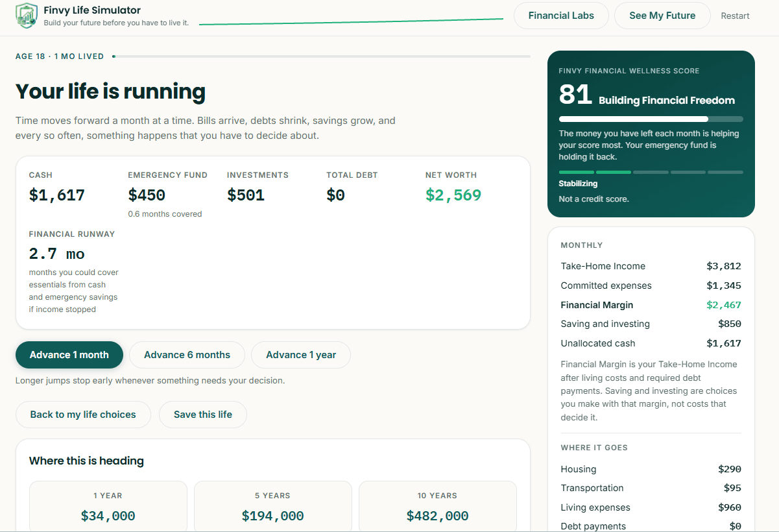Image resolution: width=779 pixels, height=532 pixels.
Task: Click the Transportation $95 row
Action: pyautogui.click(x=651, y=488)
